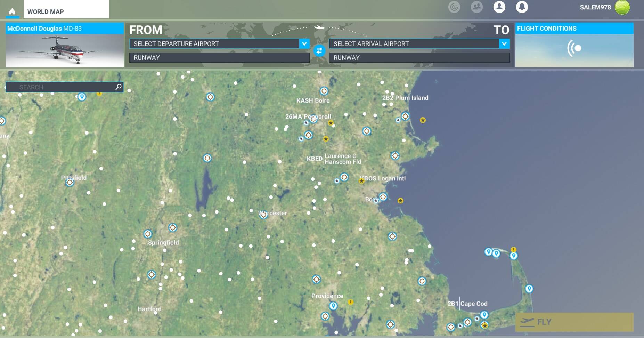Click the search magnifying glass icon
644x338 pixels.
pyautogui.click(x=118, y=87)
